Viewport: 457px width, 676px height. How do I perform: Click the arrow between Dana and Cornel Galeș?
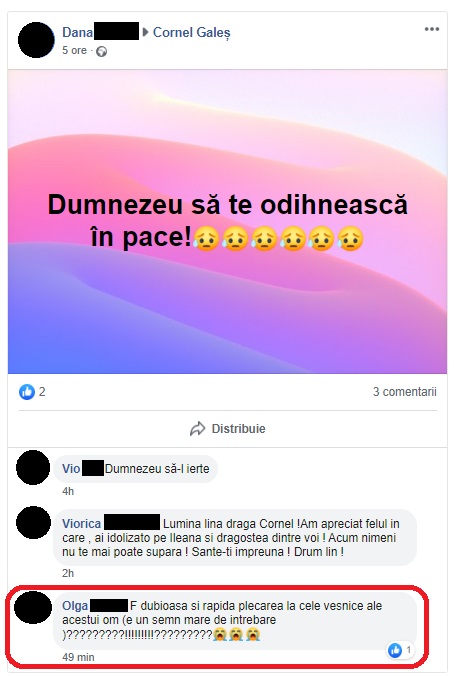click(x=145, y=32)
